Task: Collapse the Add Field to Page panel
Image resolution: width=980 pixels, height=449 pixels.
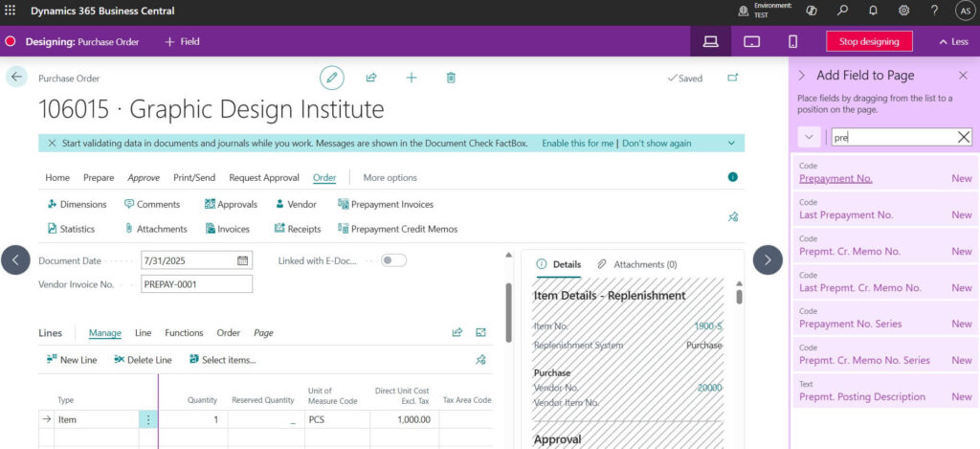Action: pos(801,76)
